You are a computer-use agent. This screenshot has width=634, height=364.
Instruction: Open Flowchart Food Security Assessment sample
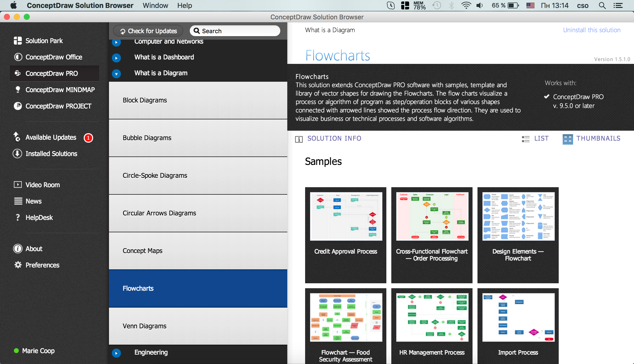(x=345, y=326)
